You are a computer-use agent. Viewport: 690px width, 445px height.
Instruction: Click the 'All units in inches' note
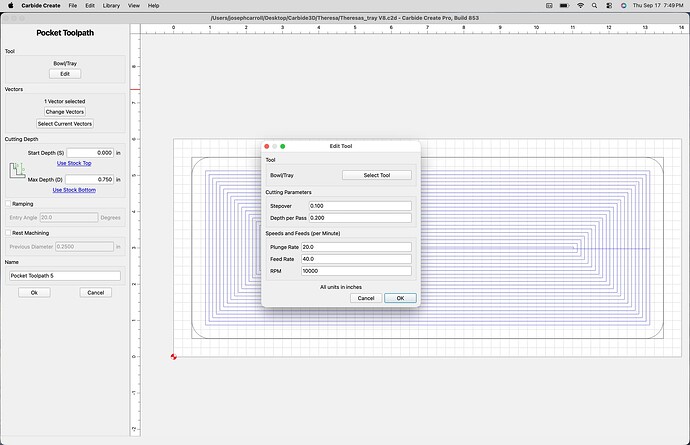(341, 287)
